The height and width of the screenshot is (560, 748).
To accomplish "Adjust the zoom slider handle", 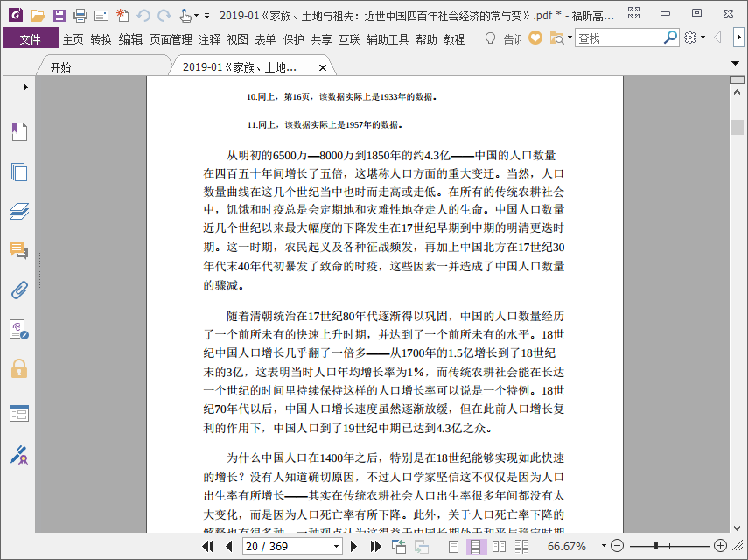I will (656, 546).
